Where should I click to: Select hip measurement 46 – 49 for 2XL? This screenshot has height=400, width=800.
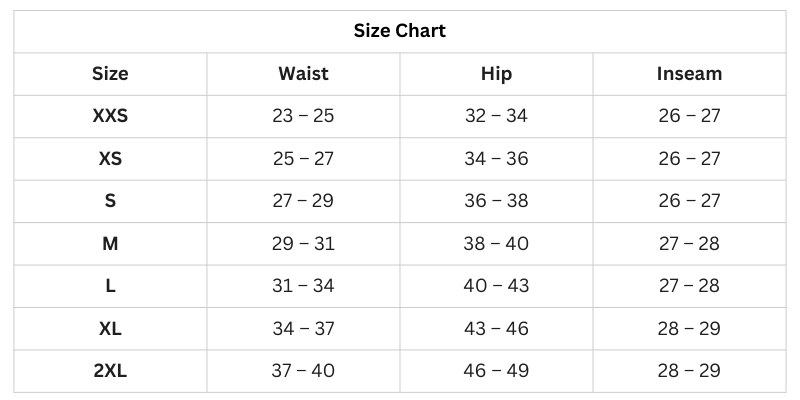point(496,371)
